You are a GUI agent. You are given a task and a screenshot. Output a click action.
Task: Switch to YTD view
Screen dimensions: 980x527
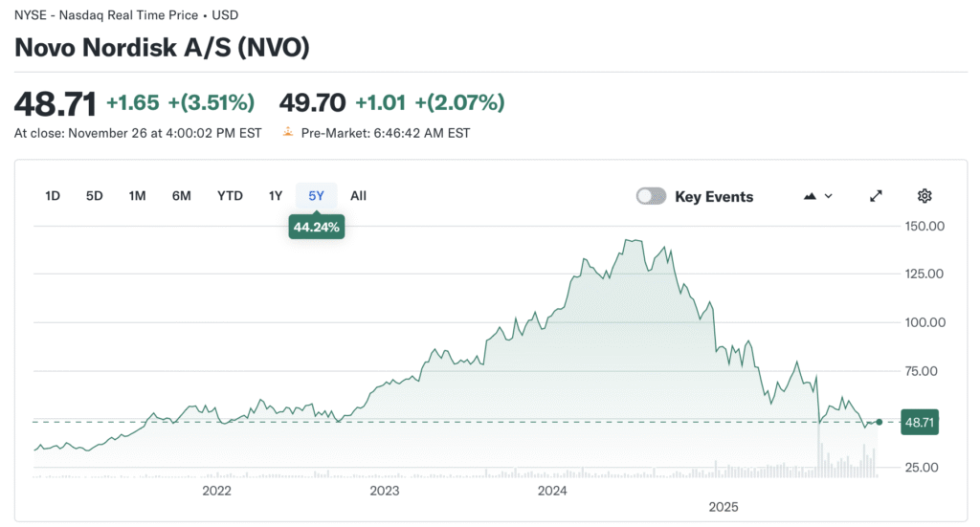click(x=230, y=196)
